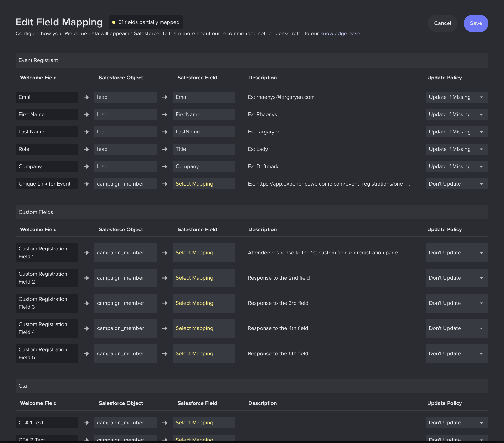Click campaign_member object for Unique Link row
The image size is (504, 443).
tap(125, 184)
